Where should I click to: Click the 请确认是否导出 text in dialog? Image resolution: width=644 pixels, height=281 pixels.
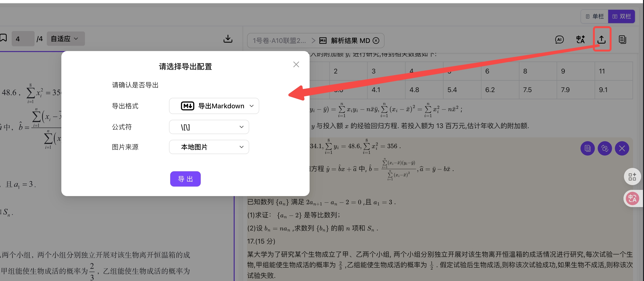click(x=135, y=85)
